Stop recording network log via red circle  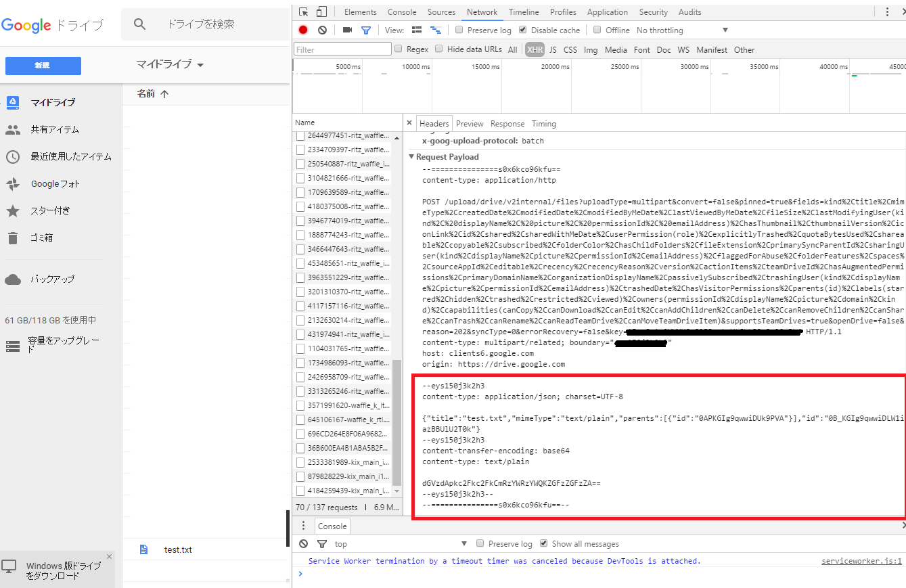pos(303,30)
